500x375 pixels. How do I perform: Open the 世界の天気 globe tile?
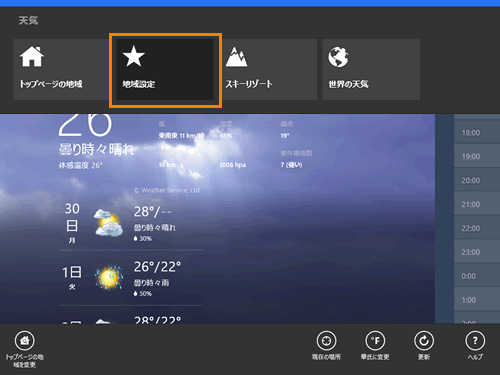(371, 69)
